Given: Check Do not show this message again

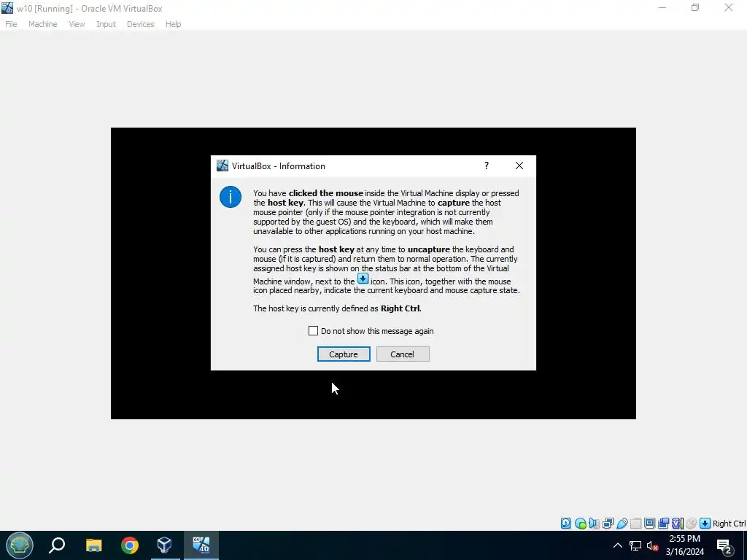Looking at the screenshot, I should pos(313,331).
